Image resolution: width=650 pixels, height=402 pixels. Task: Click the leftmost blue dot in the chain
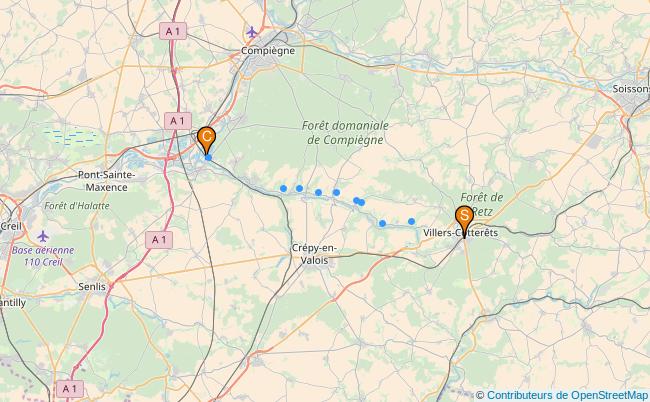[283, 189]
